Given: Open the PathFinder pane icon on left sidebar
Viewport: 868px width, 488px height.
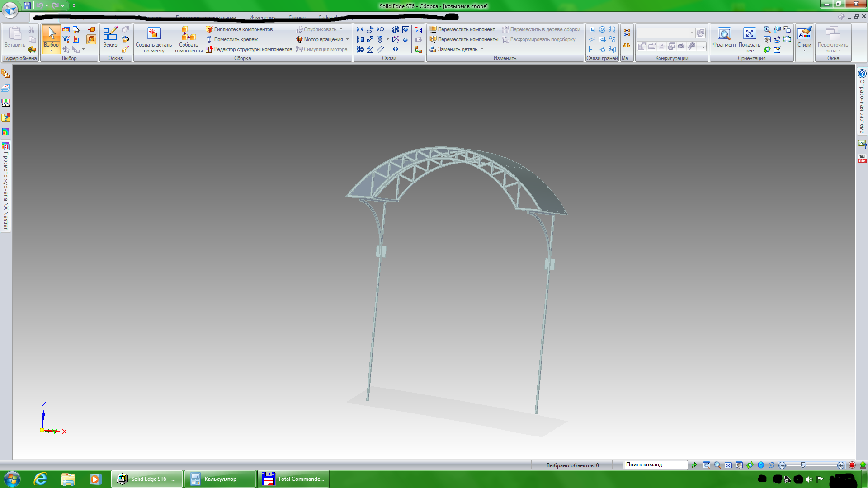Looking at the screenshot, I should [x=6, y=74].
